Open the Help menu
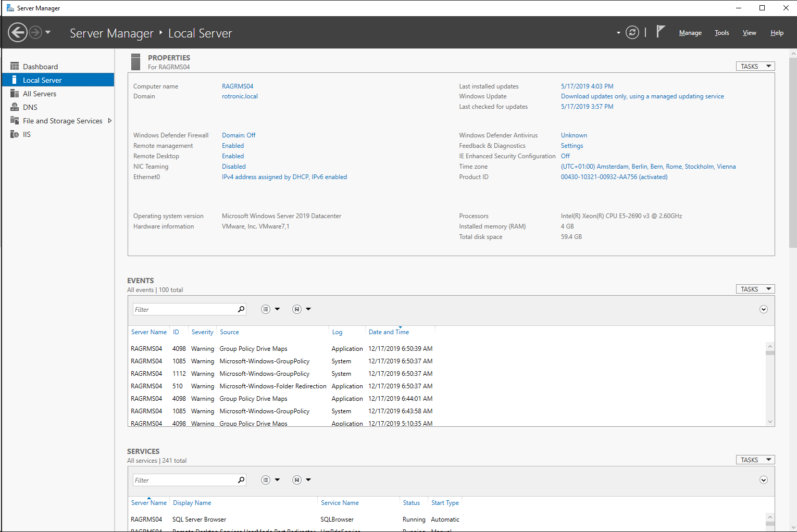 (777, 33)
